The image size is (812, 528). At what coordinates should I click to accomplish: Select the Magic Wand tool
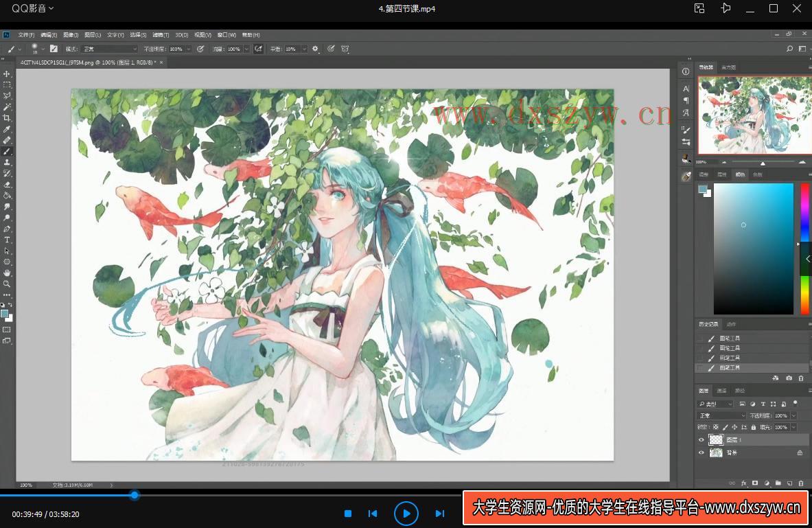click(x=7, y=106)
